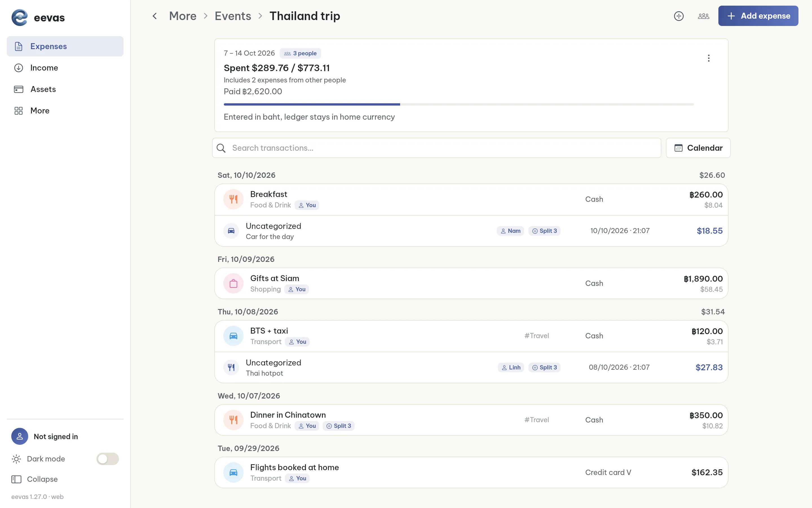Click the Linh payer tag
The width and height of the screenshot is (812, 508).
pyautogui.click(x=511, y=367)
